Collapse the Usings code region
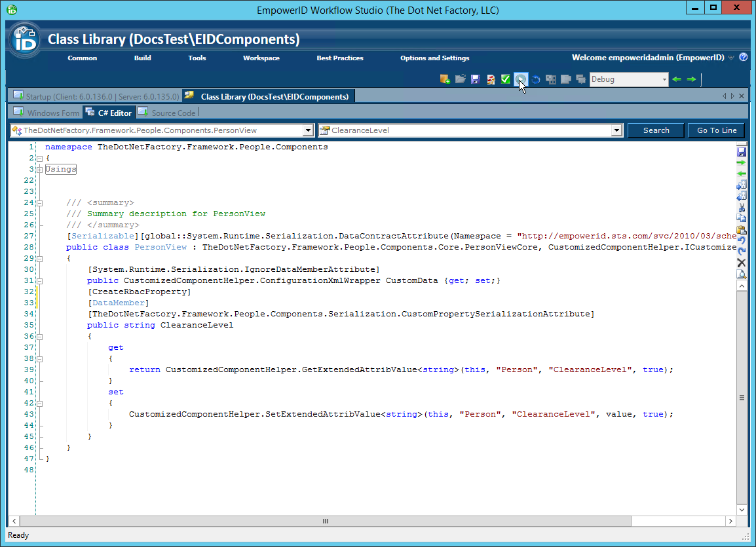The height and width of the screenshot is (547, 756). pyautogui.click(x=39, y=169)
